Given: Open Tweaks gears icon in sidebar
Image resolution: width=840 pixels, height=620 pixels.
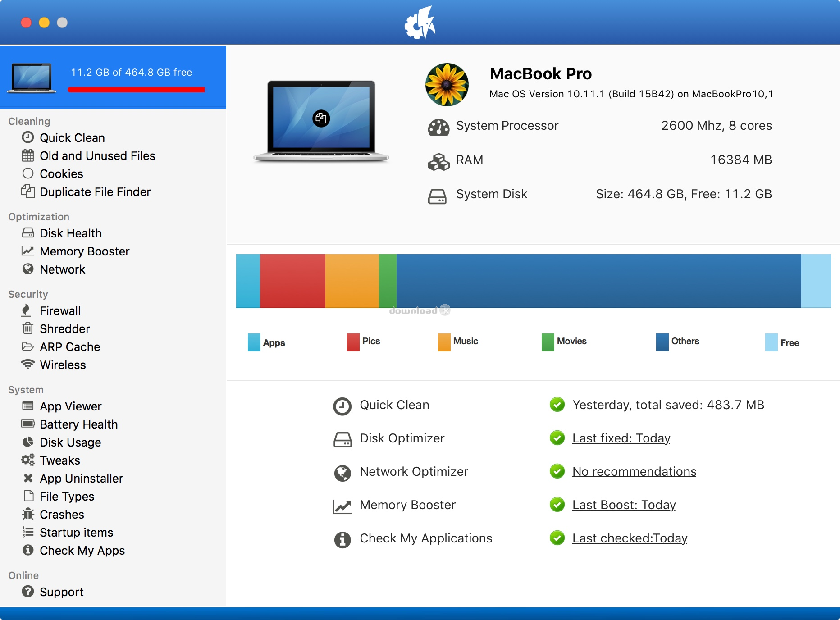Looking at the screenshot, I should click(28, 460).
